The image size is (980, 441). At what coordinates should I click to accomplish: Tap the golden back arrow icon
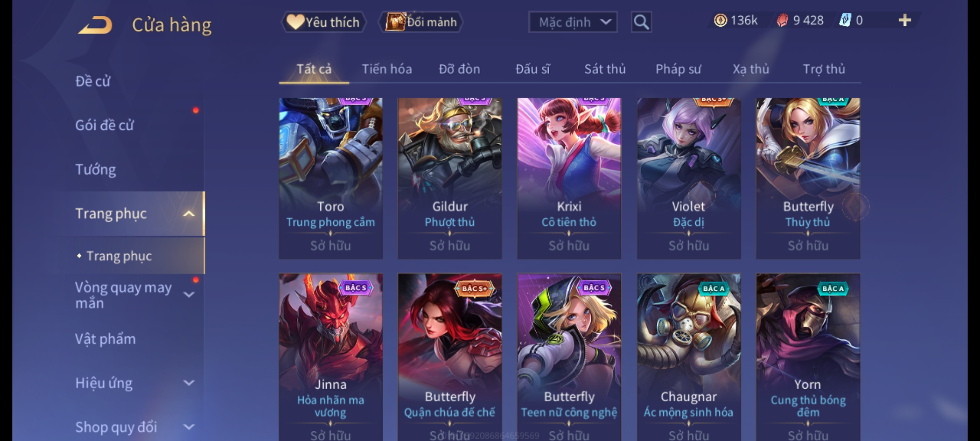point(95,25)
